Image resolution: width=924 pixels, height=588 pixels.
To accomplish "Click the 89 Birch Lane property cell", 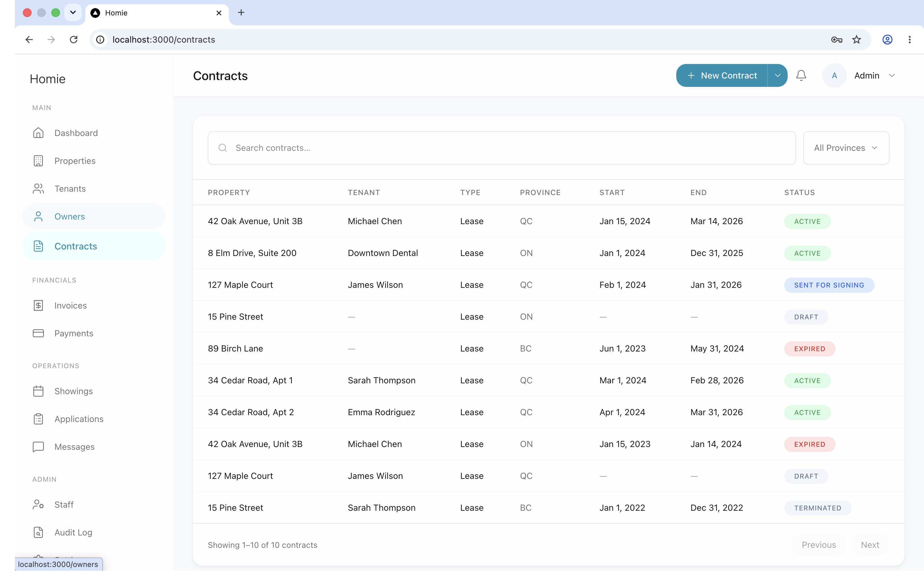I will pyautogui.click(x=235, y=348).
